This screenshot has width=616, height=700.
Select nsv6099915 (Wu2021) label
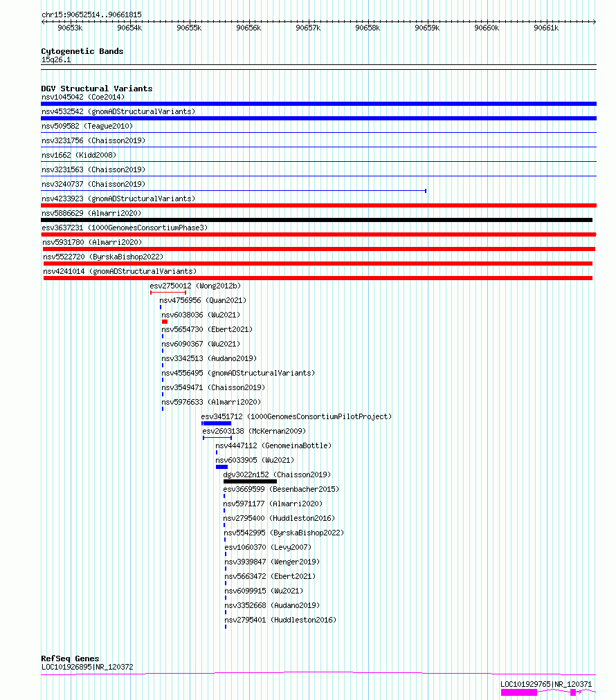point(264,591)
